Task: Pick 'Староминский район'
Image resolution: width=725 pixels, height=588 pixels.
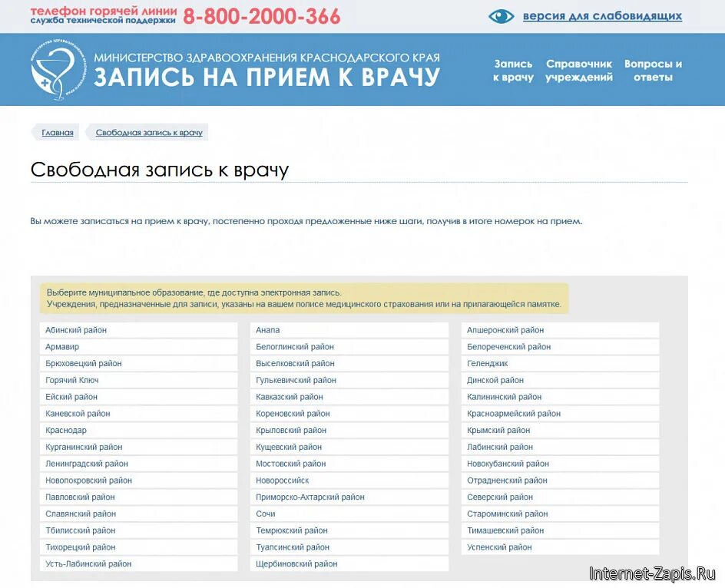Action: click(x=561, y=514)
